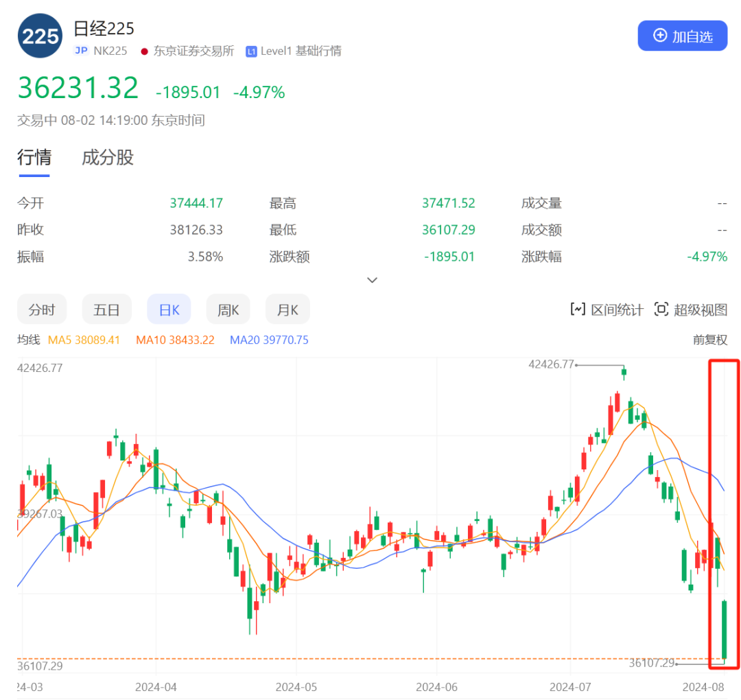Click the JP market badge beside NK225
Screen dimensions: 741x700
pyautogui.click(x=80, y=51)
